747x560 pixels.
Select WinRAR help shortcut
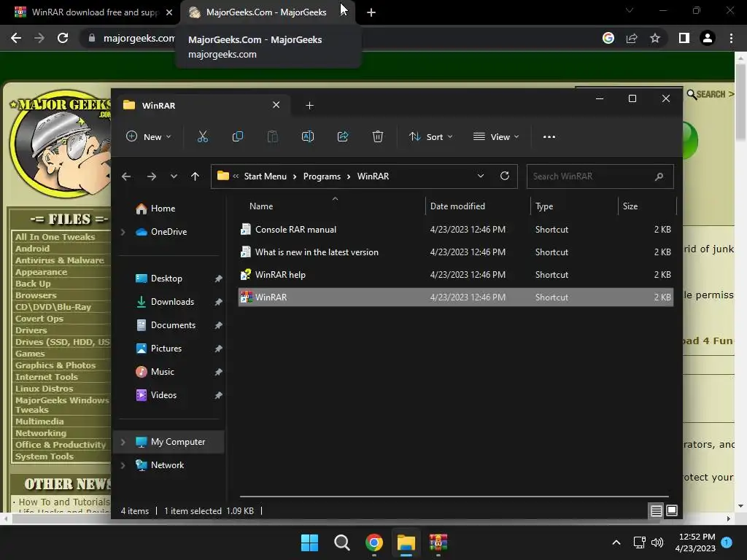tap(455, 275)
